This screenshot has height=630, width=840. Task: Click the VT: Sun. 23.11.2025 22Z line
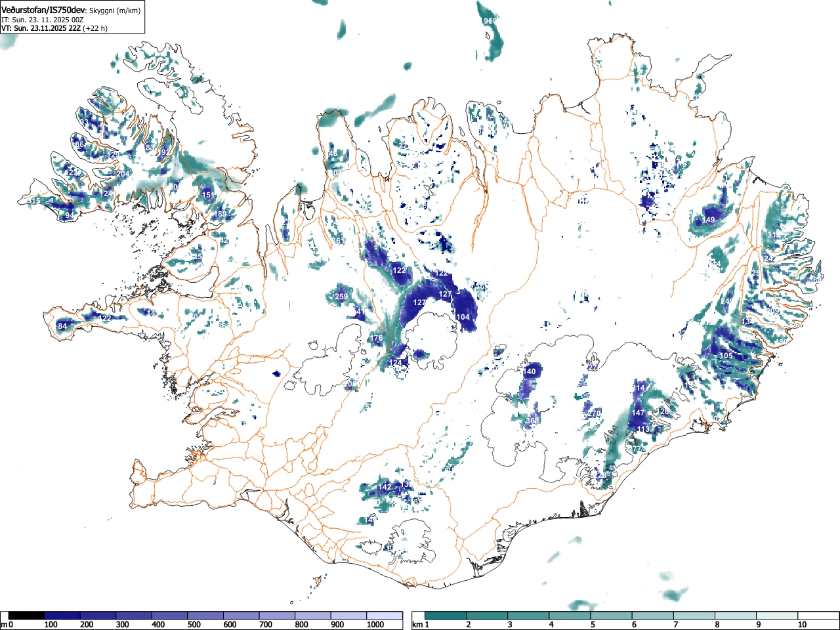coord(54,28)
